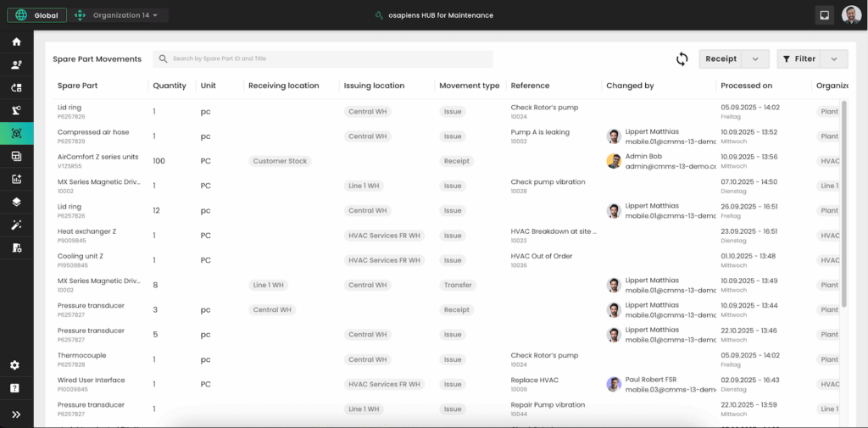Click the Customer Stock location tag

pyautogui.click(x=280, y=161)
